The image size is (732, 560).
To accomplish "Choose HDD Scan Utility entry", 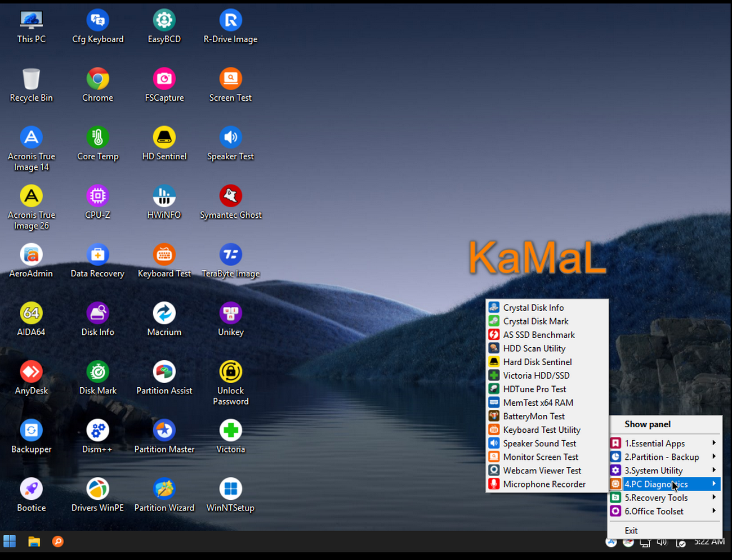I will pyautogui.click(x=547, y=348).
